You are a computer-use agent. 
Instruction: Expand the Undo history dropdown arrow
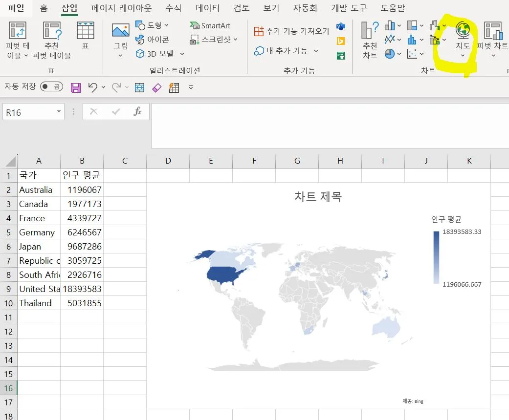103,87
